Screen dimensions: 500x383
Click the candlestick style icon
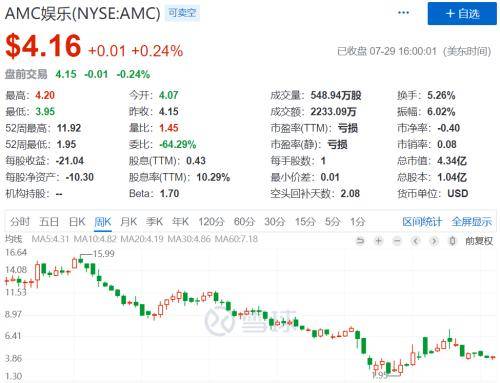pos(452,241)
